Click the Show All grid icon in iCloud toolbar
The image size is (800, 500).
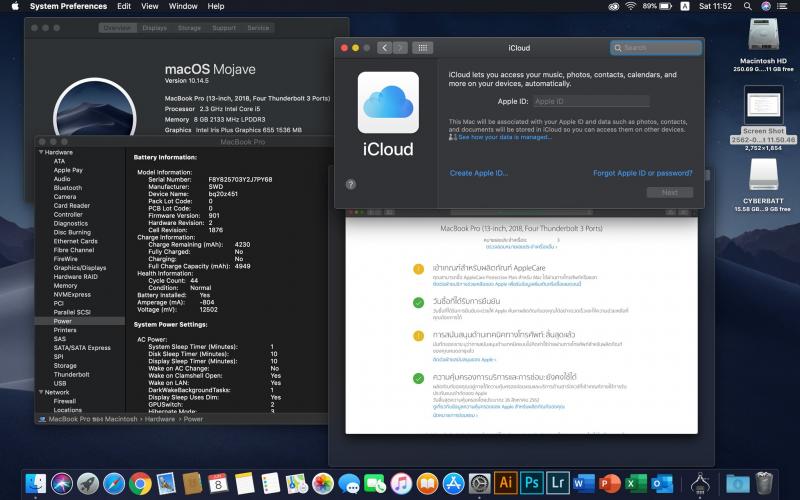422,47
